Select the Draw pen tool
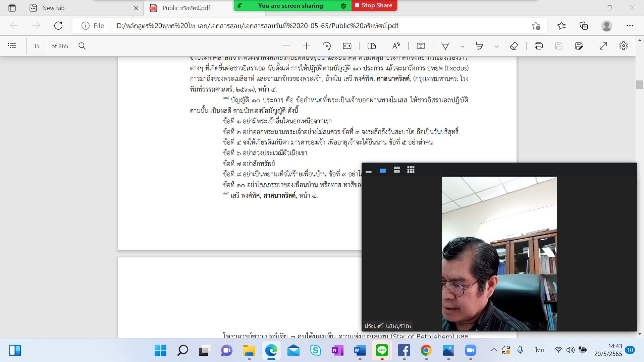The height and width of the screenshot is (362, 644). (445, 46)
